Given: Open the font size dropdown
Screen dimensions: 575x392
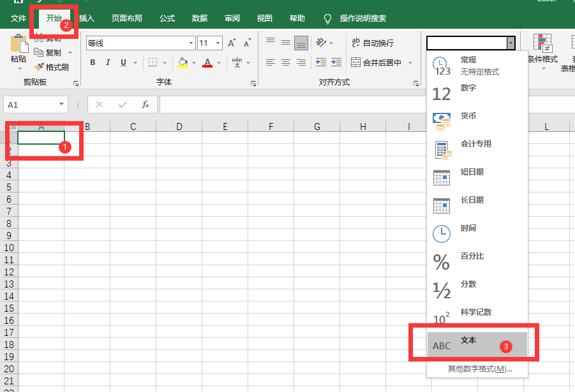Looking at the screenshot, I should click(x=218, y=43).
